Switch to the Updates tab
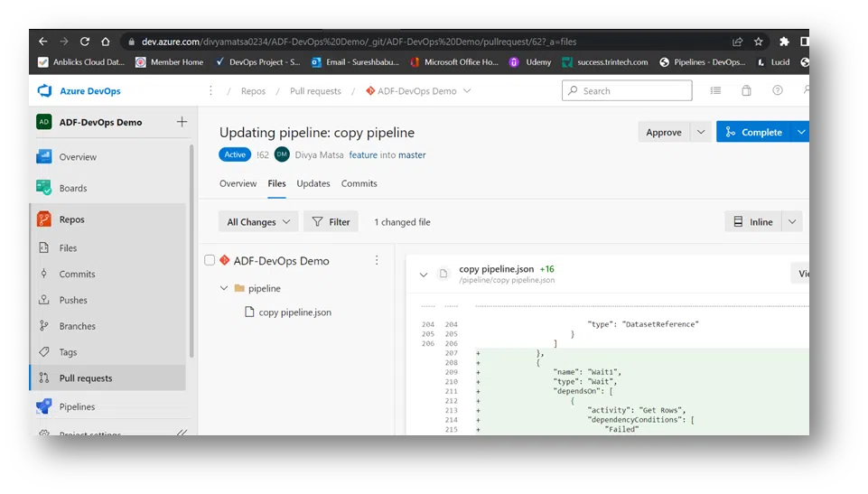 (x=313, y=183)
